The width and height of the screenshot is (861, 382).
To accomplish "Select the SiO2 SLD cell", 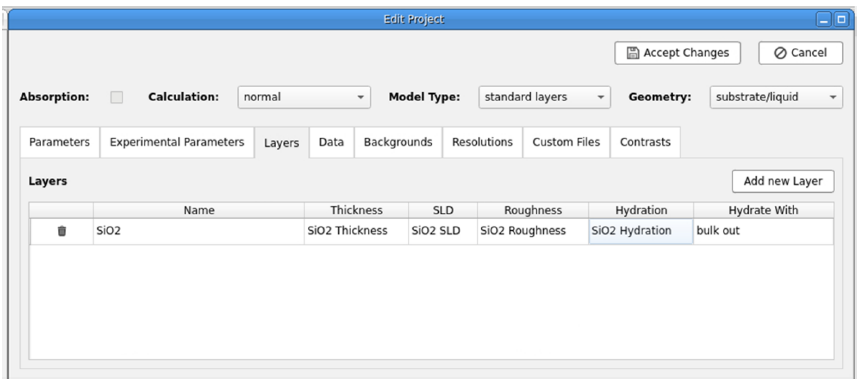I will (443, 231).
